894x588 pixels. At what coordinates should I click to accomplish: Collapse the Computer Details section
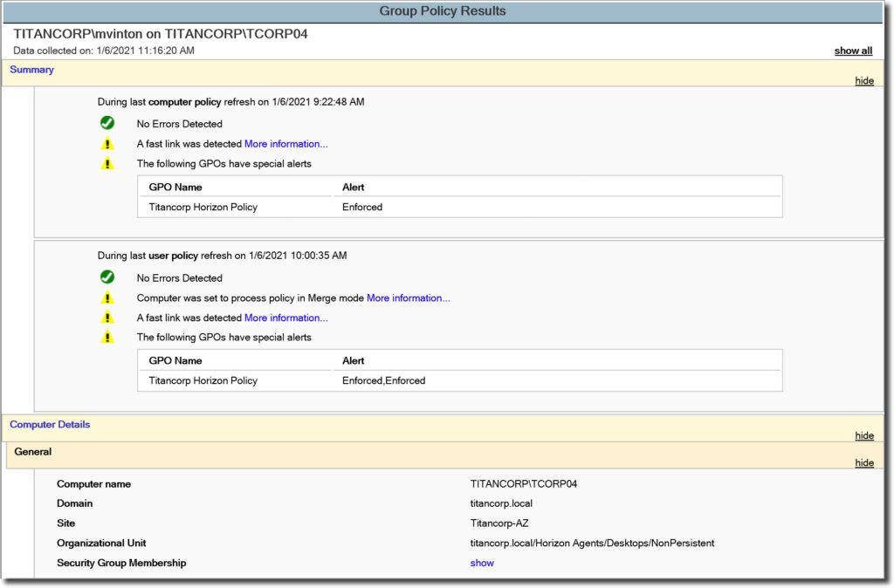coord(863,435)
